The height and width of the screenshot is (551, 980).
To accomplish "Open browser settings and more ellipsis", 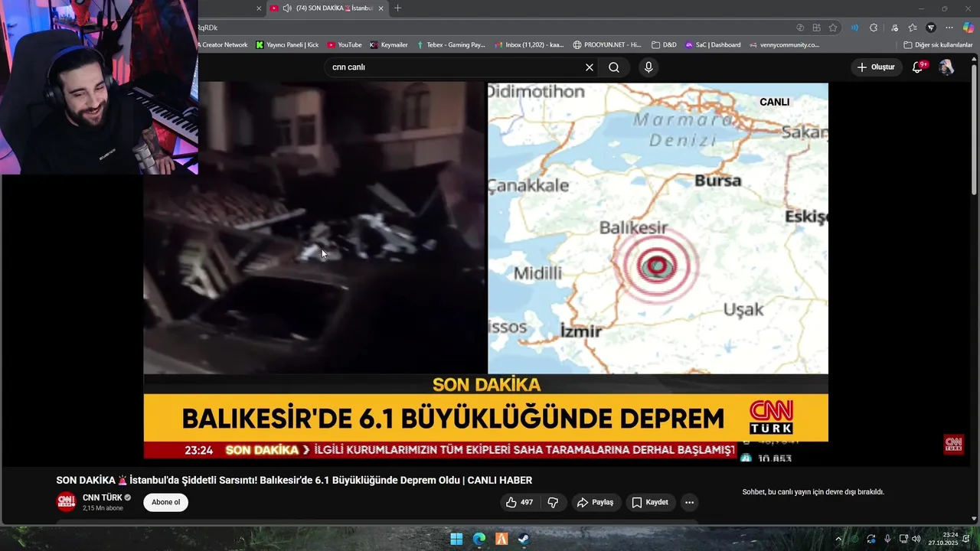I will (949, 28).
